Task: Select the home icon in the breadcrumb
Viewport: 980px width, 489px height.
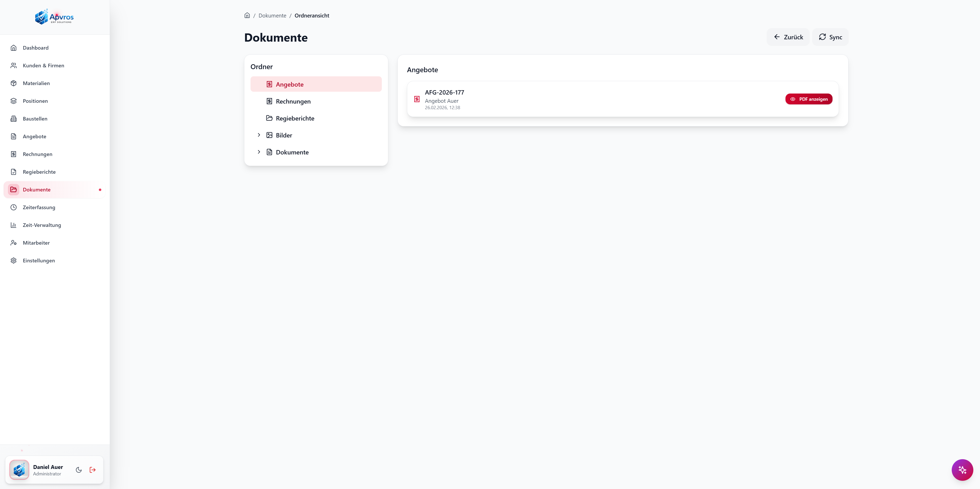Action: click(247, 15)
